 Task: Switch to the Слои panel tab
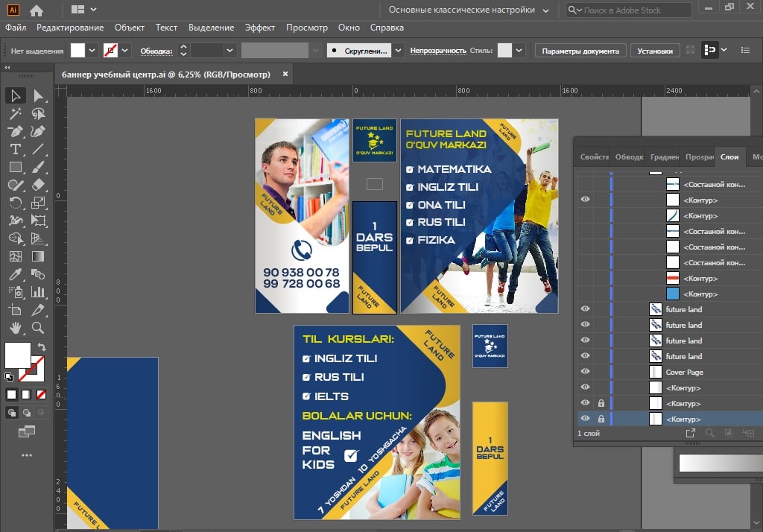729,156
